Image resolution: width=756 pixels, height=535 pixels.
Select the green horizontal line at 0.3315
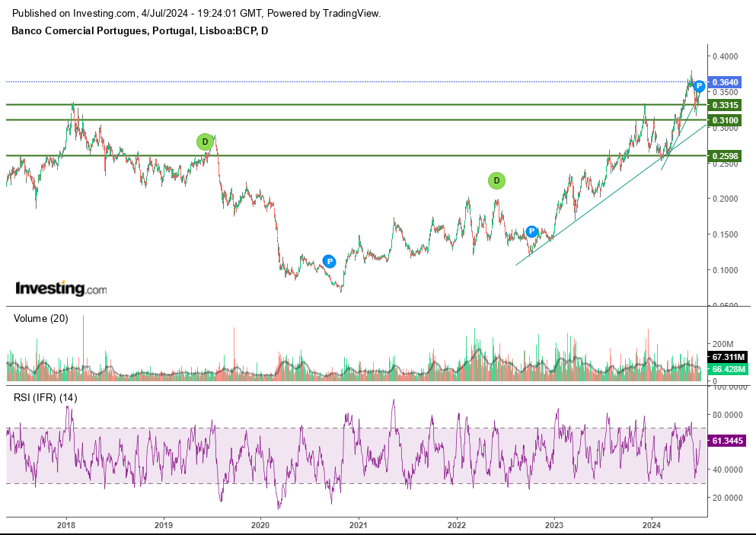(356, 104)
